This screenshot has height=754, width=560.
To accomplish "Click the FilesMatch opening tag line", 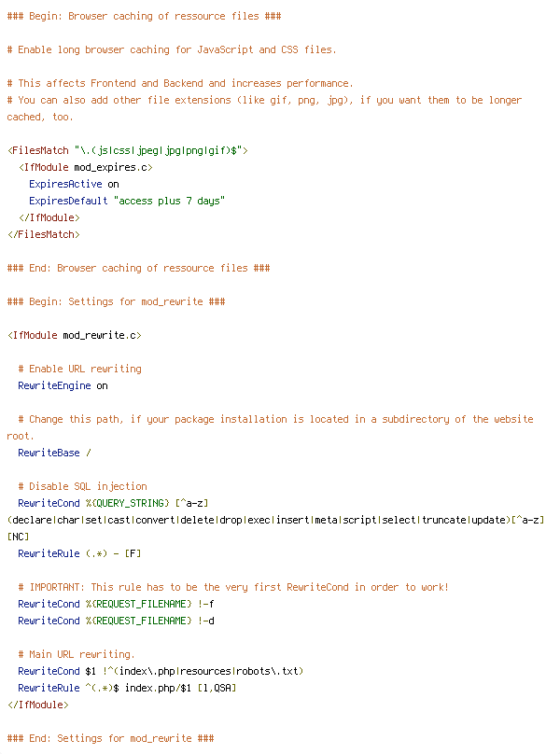I will click(x=128, y=150).
